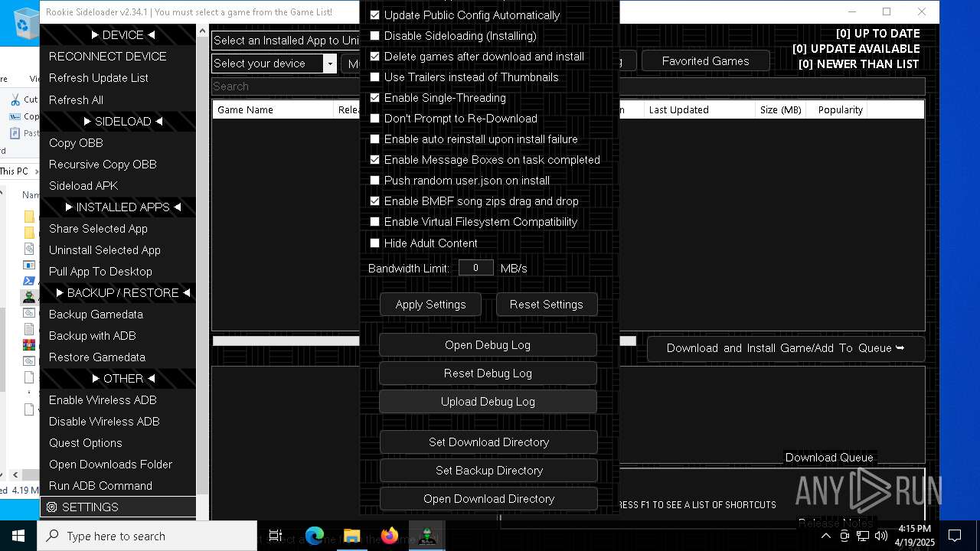Open the Select your device dropdown
The image size is (980, 551).
[274, 64]
